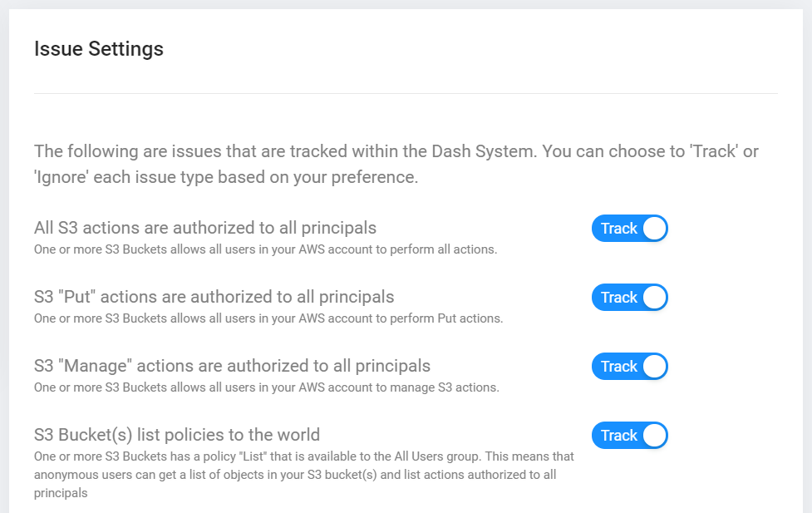
Task: Click the Issue Settings heading
Action: coord(99,49)
